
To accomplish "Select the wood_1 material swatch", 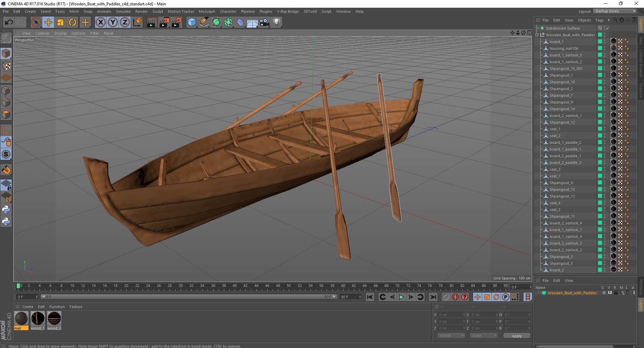I will [38, 321].
